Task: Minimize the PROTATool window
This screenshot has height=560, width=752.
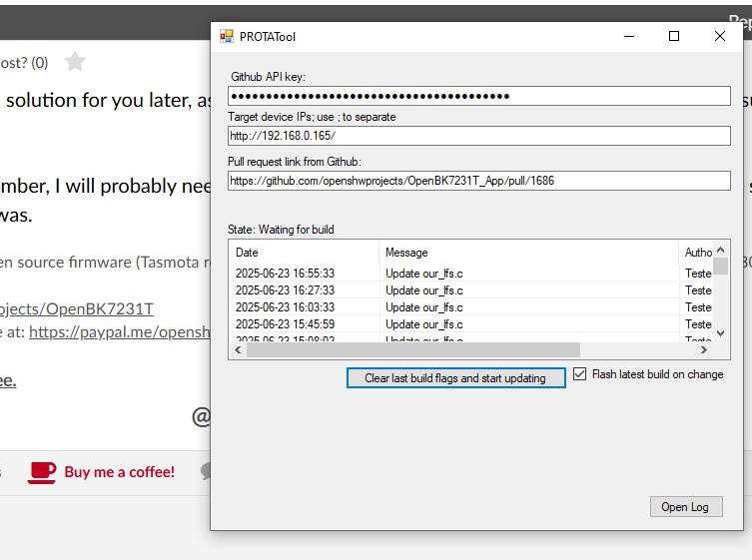Action: click(629, 37)
